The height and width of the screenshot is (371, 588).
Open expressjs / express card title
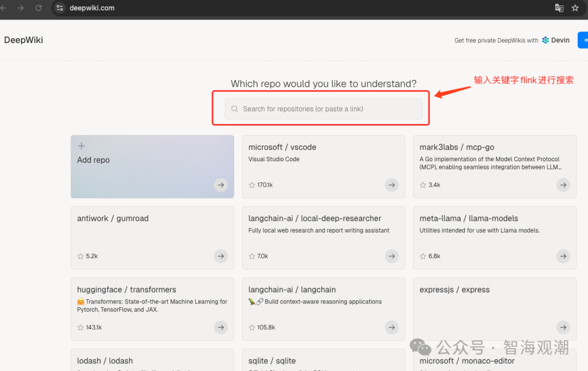[x=455, y=290]
